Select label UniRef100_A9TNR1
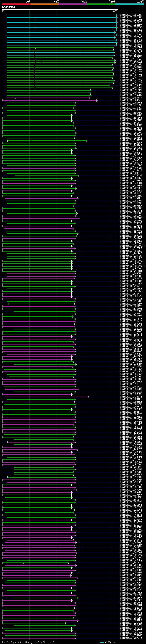The width and height of the screenshot is (146, 644). click(131, 90)
